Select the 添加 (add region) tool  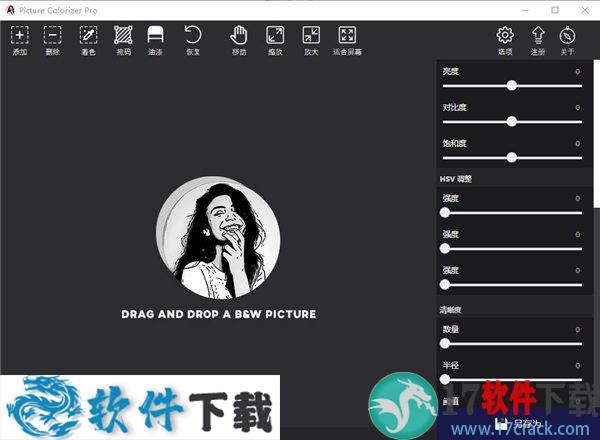pyautogui.click(x=20, y=40)
